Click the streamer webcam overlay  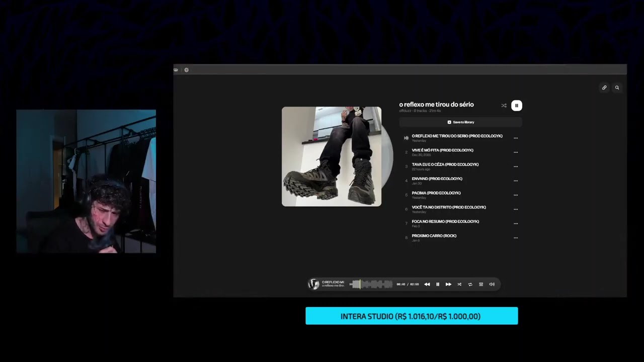click(86, 181)
